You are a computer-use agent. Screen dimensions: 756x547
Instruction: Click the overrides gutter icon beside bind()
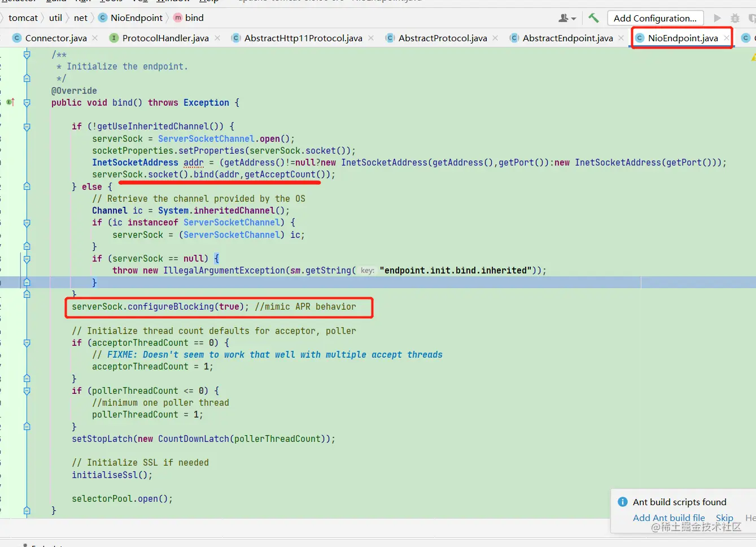pos(10,102)
